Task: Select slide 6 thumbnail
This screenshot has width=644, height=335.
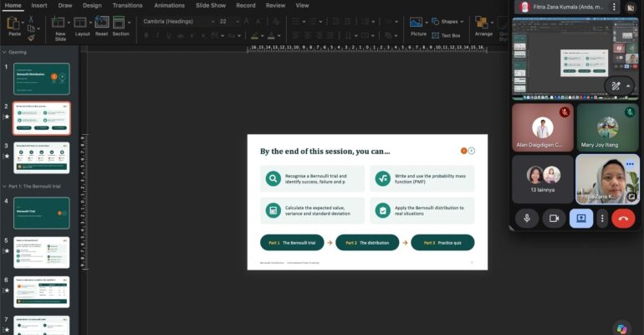Action: click(42, 291)
